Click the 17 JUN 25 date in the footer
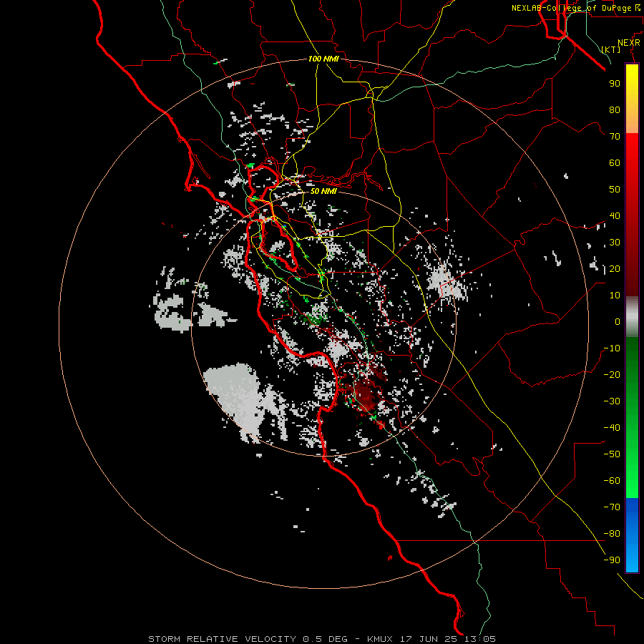Screen dimensions: 644x644 [x=429, y=639]
